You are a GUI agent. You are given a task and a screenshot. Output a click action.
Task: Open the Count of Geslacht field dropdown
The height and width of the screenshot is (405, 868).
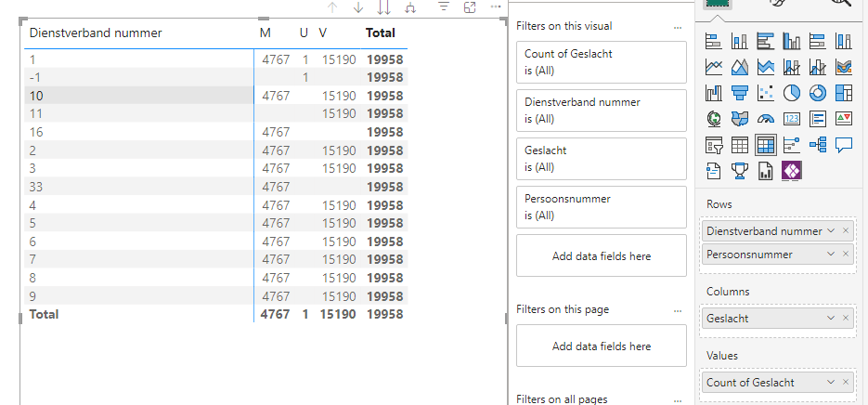[x=831, y=382]
